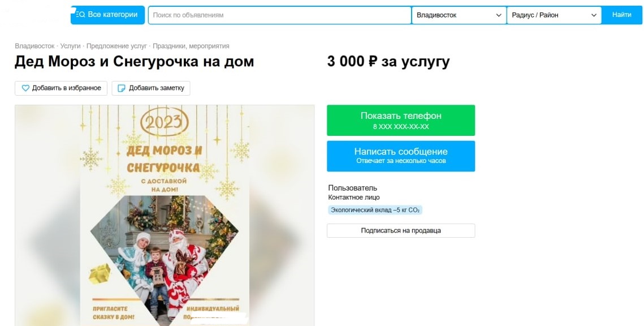Open the Владивосток city dropdown
Viewport: 644px width, 326px height.
[x=459, y=15]
